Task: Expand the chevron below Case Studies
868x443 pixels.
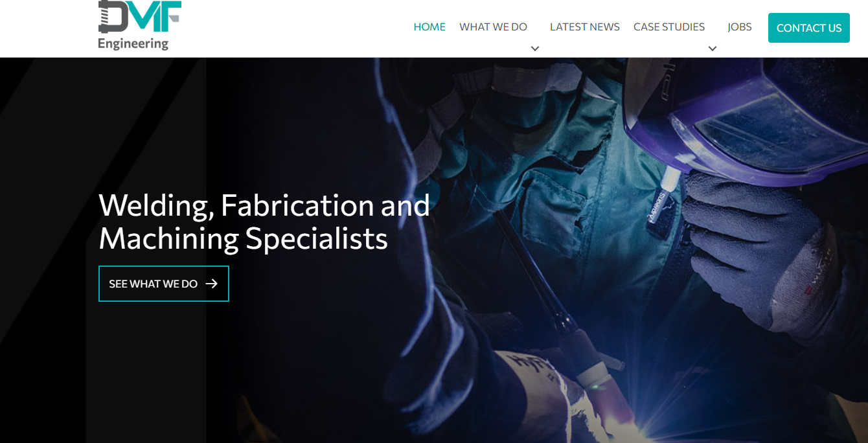Action: click(713, 49)
